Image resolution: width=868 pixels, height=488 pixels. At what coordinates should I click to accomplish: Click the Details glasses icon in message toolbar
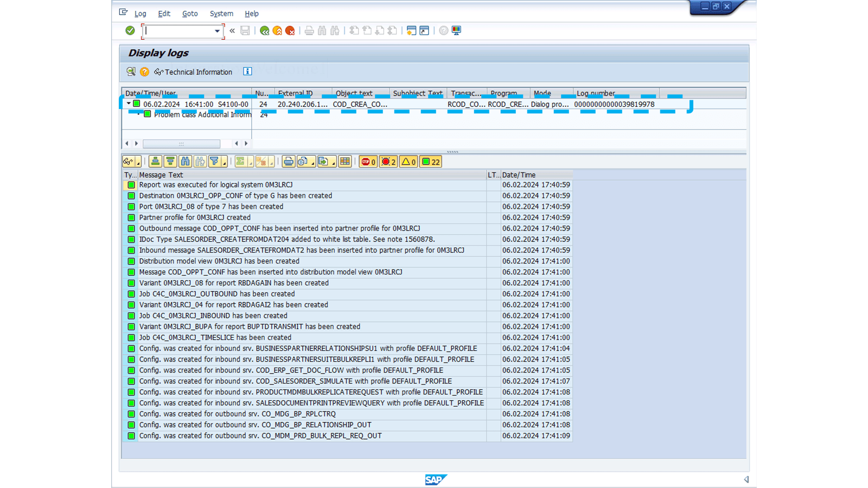pyautogui.click(x=128, y=162)
